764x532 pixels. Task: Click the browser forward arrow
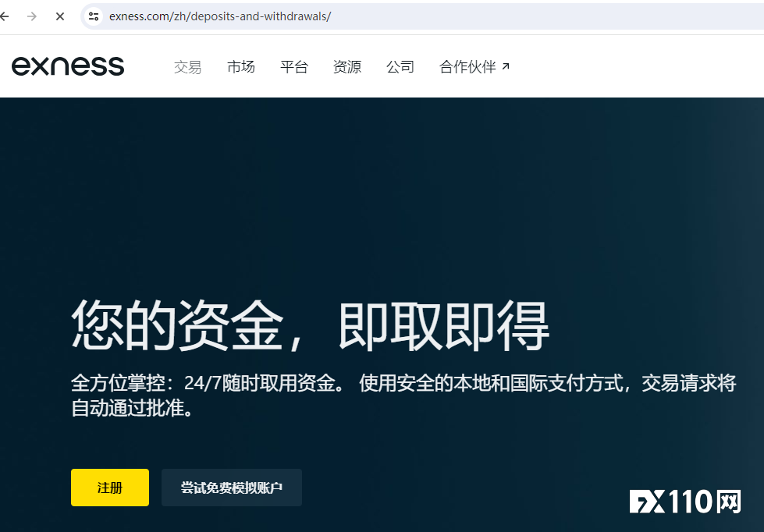(x=32, y=16)
